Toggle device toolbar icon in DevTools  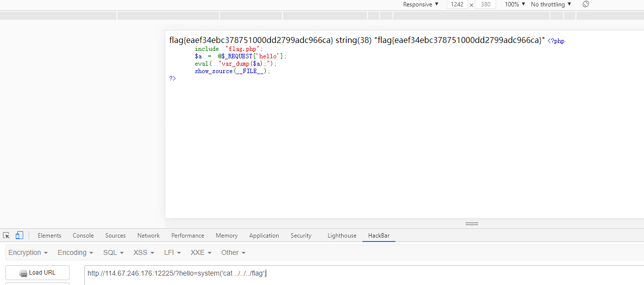20,236
